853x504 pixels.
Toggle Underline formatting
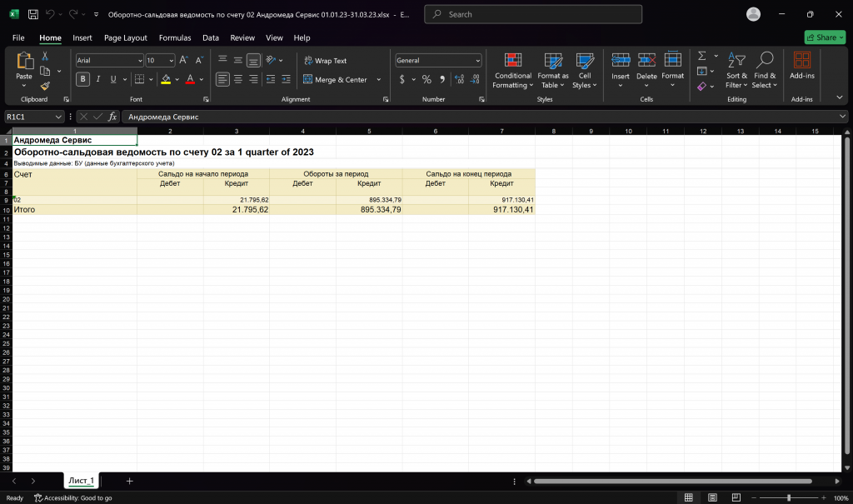coord(113,79)
